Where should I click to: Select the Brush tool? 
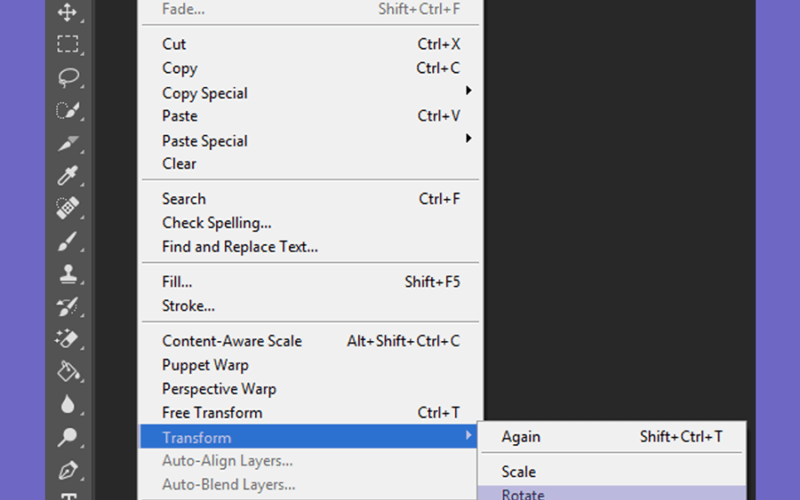(68, 241)
